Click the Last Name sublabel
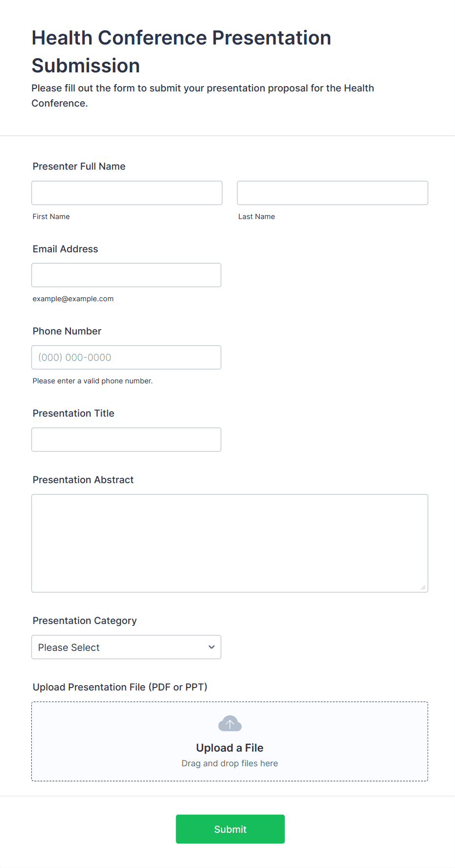The width and height of the screenshot is (455, 868). coord(256,217)
